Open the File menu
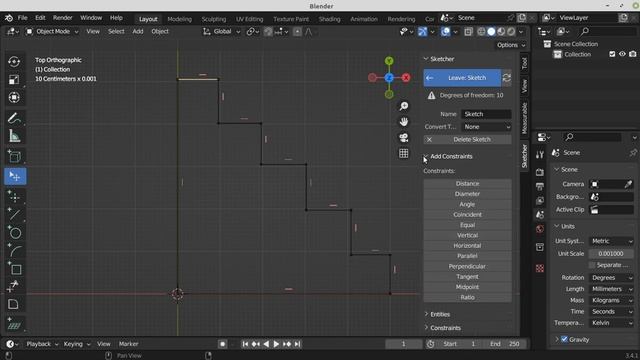The image size is (640, 360). [22, 18]
